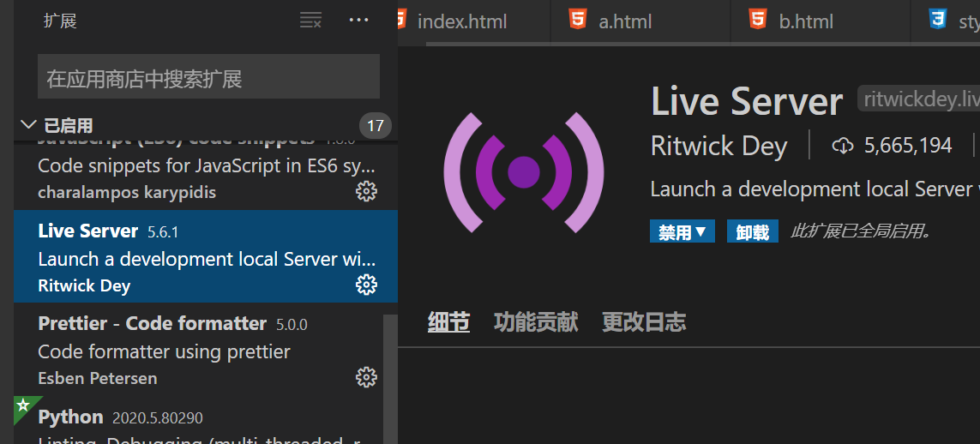Switch to the index.html tab
Image resolution: width=980 pixels, height=444 pixels.
[x=462, y=21]
